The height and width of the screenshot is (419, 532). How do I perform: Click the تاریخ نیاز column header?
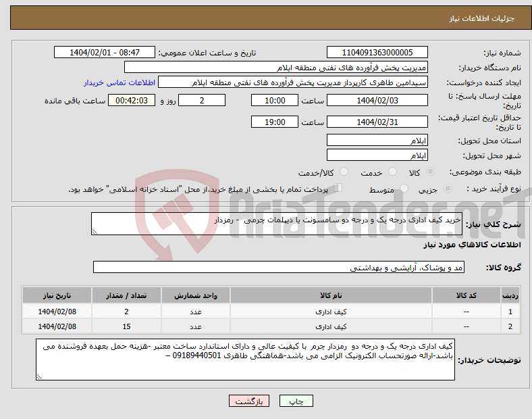click(x=57, y=295)
